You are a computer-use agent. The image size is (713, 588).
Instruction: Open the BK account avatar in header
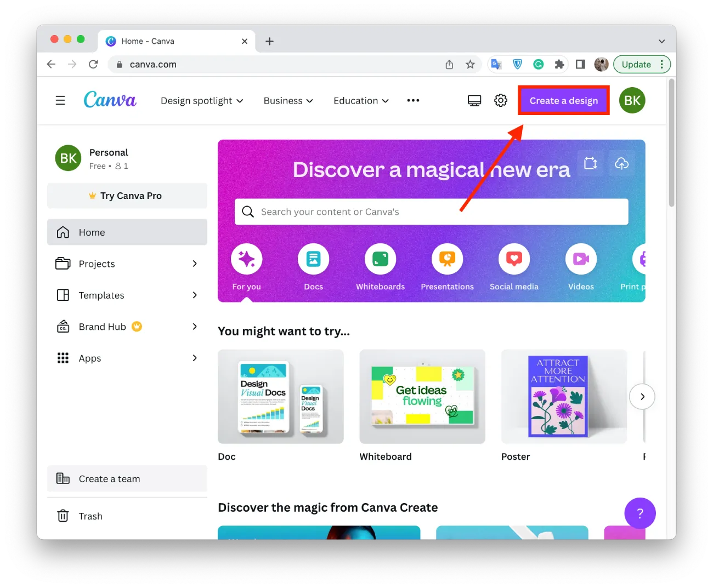[632, 100]
